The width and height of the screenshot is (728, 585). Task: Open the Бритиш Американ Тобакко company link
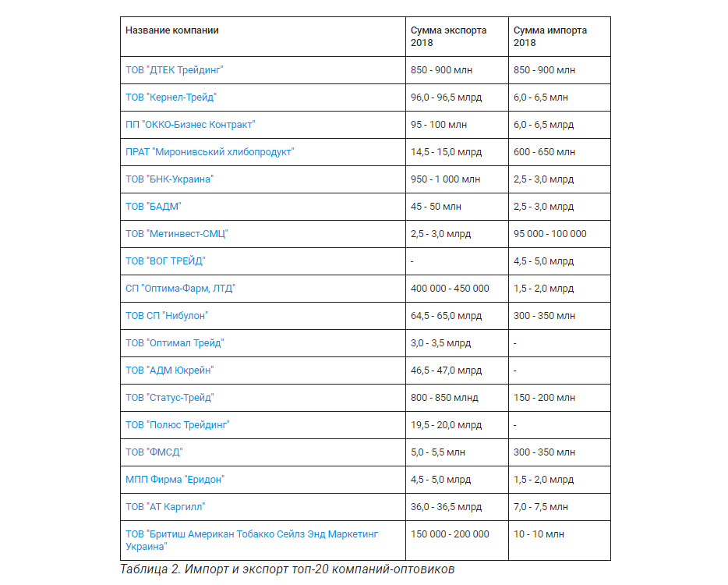(x=252, y=541)
